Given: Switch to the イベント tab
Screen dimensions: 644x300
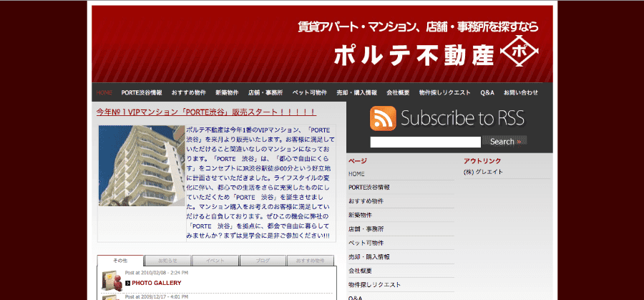Looking at the screenshot, I should click(x=215, y=261).
